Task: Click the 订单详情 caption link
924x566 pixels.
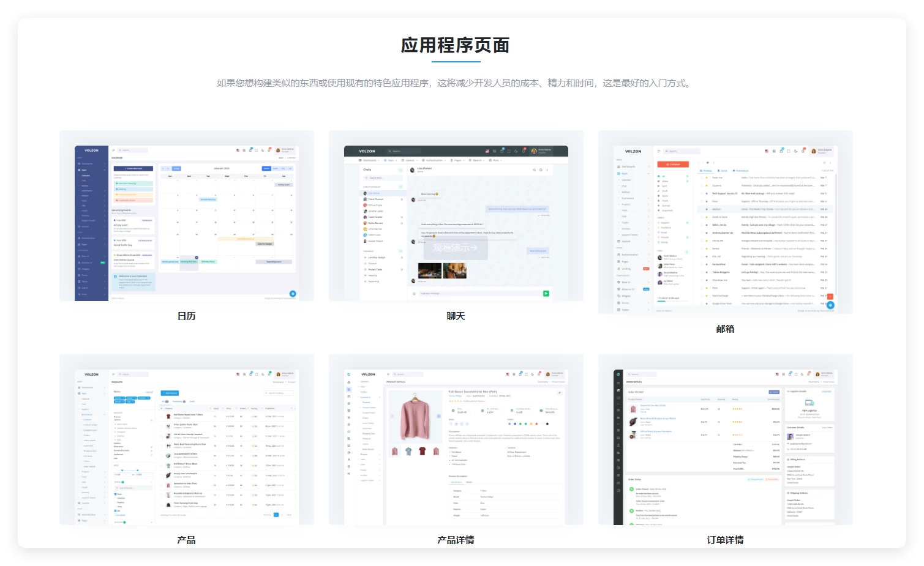Action: point(725,540)
